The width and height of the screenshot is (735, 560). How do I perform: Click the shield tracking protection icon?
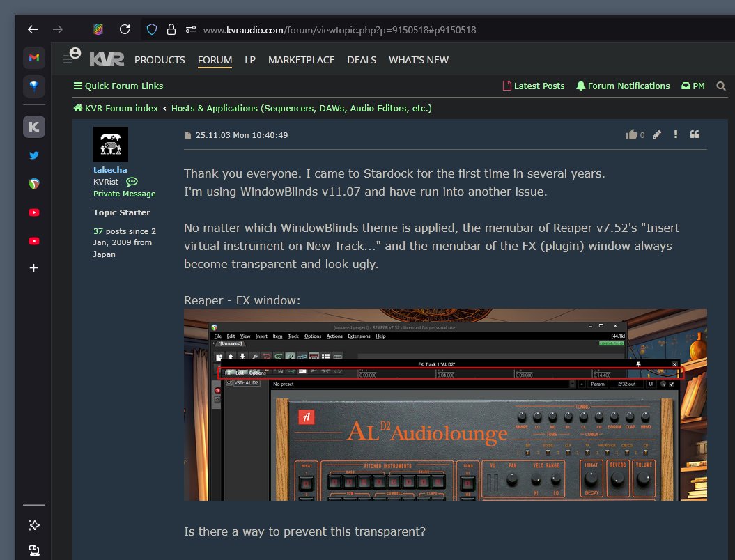(x=152, y=29)
